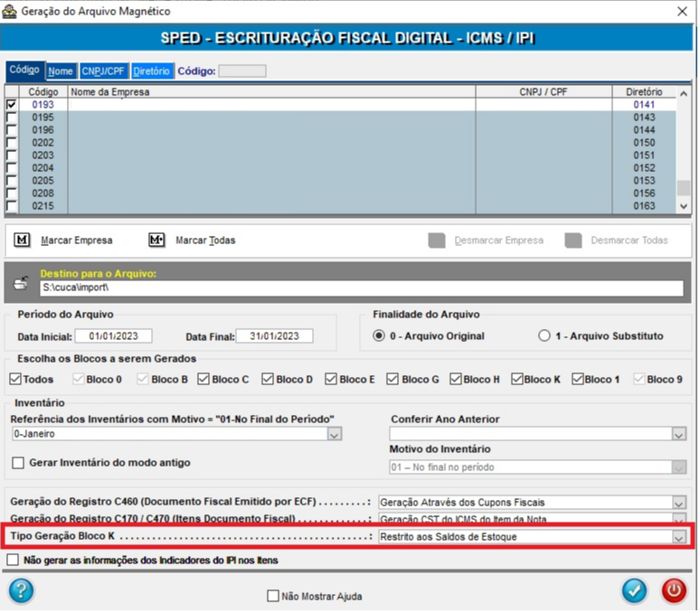Toggle the Bloco C checkbox
This screenshot has height=613, width=700.
(x=203, y=379)
